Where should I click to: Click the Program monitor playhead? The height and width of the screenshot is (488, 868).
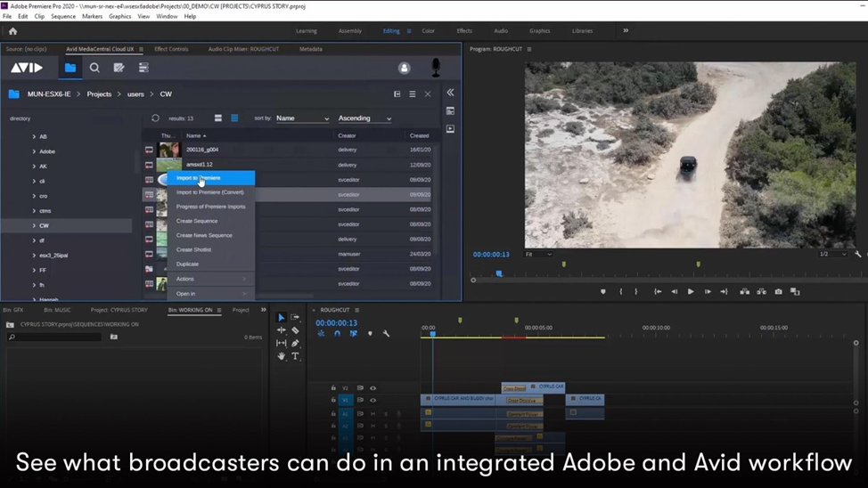pos(499,273)
